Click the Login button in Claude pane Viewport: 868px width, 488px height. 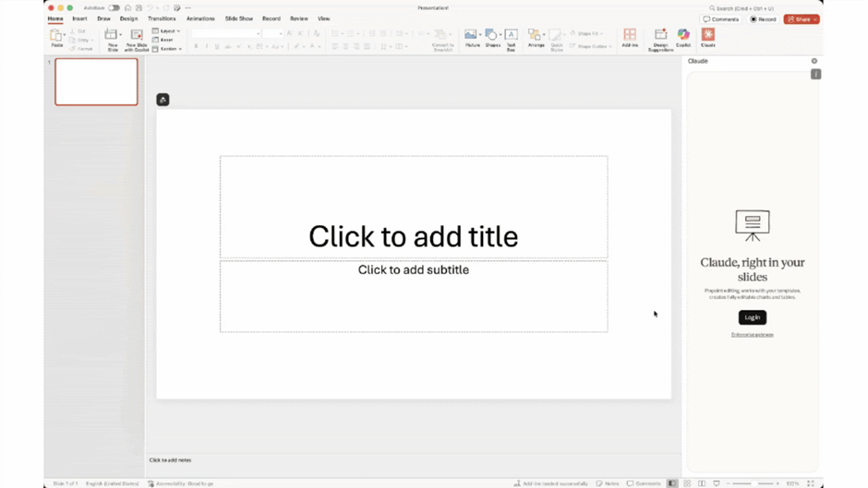pos(752,317)
